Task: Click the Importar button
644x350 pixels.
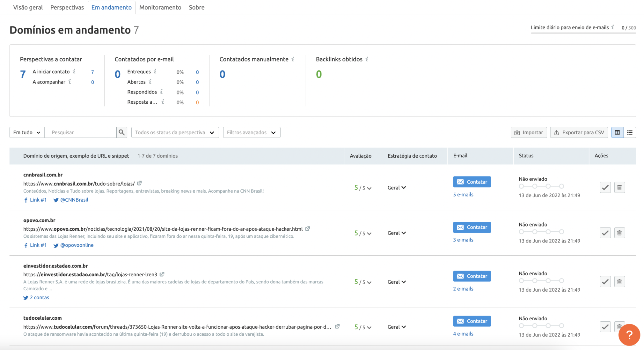Action: [529, 132]
